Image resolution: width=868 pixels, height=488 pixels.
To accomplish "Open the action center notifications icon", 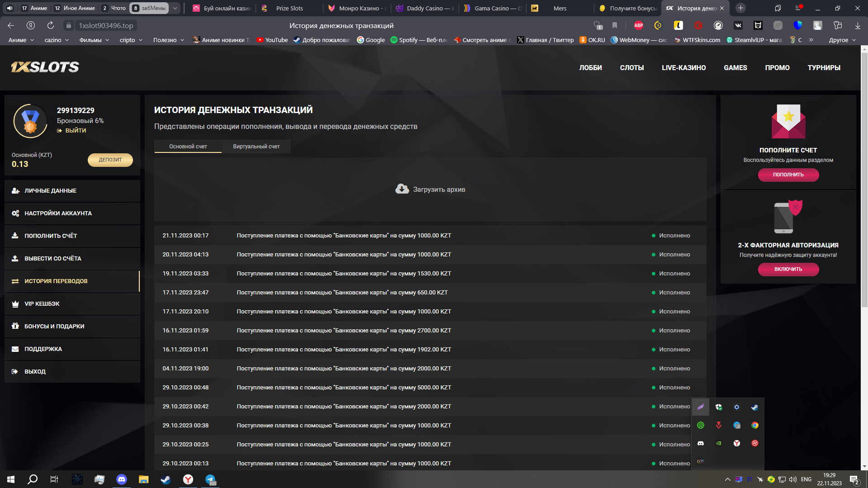I will 854,479.
